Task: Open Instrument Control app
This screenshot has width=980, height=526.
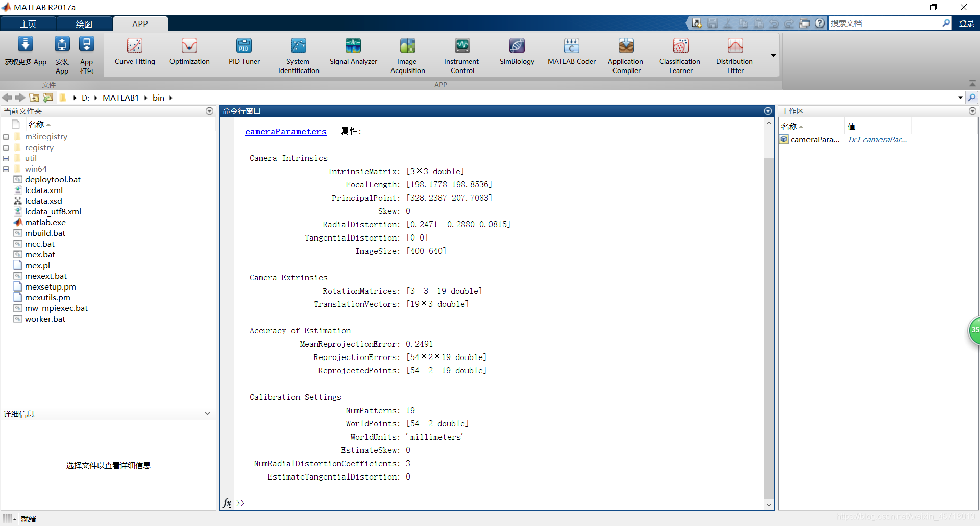Action: pos(462,56)
